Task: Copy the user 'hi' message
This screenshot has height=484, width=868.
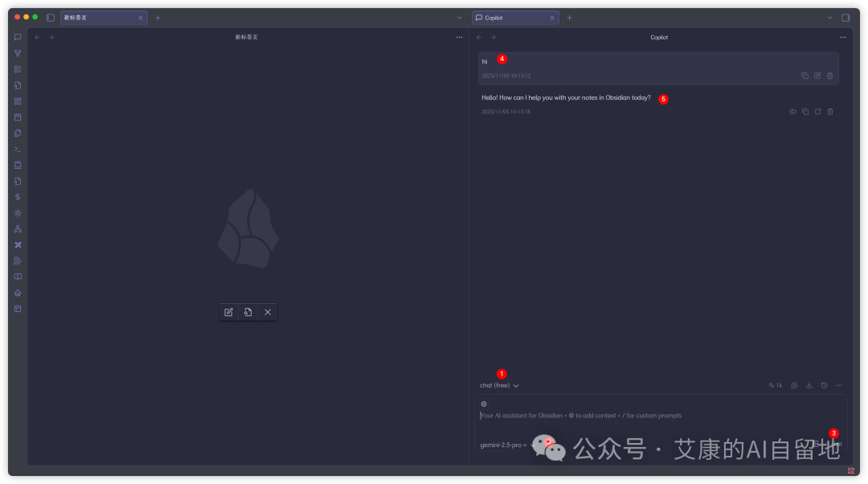Action: point(805,76)
